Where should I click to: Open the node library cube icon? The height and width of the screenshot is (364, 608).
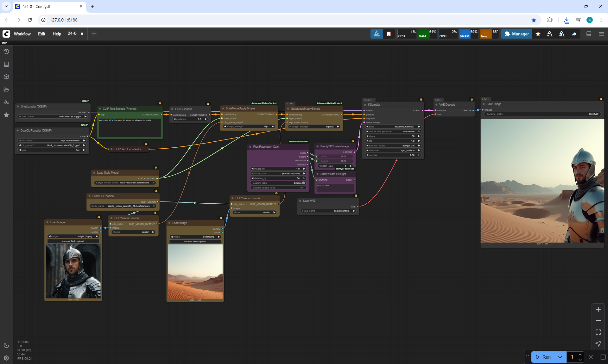tap(6, 77)
